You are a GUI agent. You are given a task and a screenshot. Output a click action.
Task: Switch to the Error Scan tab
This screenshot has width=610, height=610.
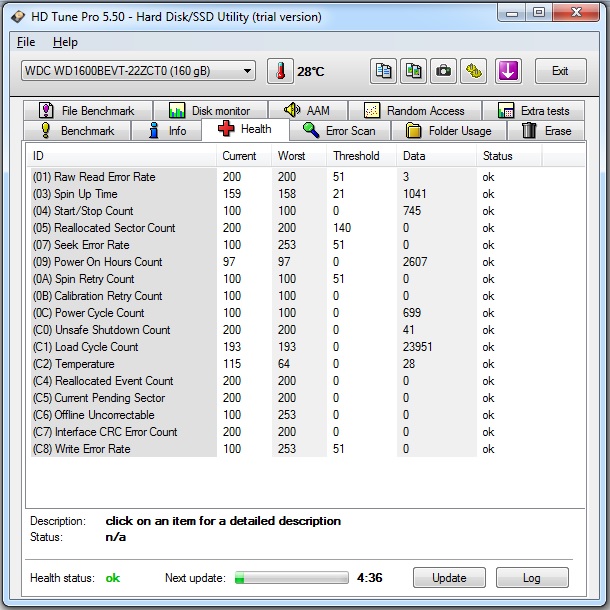pos(340,131)
